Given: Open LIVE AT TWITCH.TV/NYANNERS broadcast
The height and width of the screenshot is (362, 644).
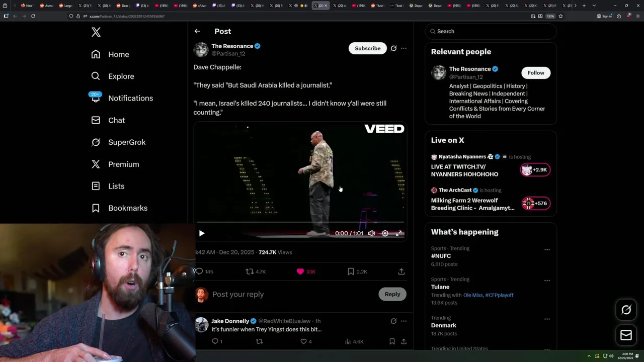Looking at the screenshot, I should tap(464, 170).
